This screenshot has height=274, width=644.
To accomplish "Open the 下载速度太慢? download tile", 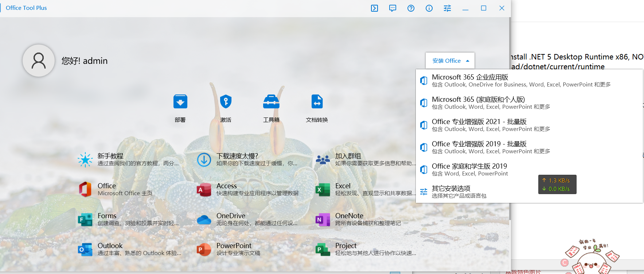I will (x=247, y=159).
